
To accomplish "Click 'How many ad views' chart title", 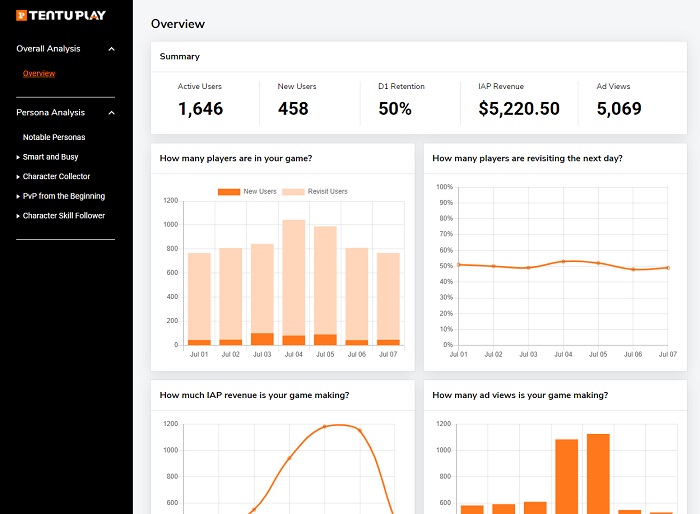I will (x=520, y=395).
